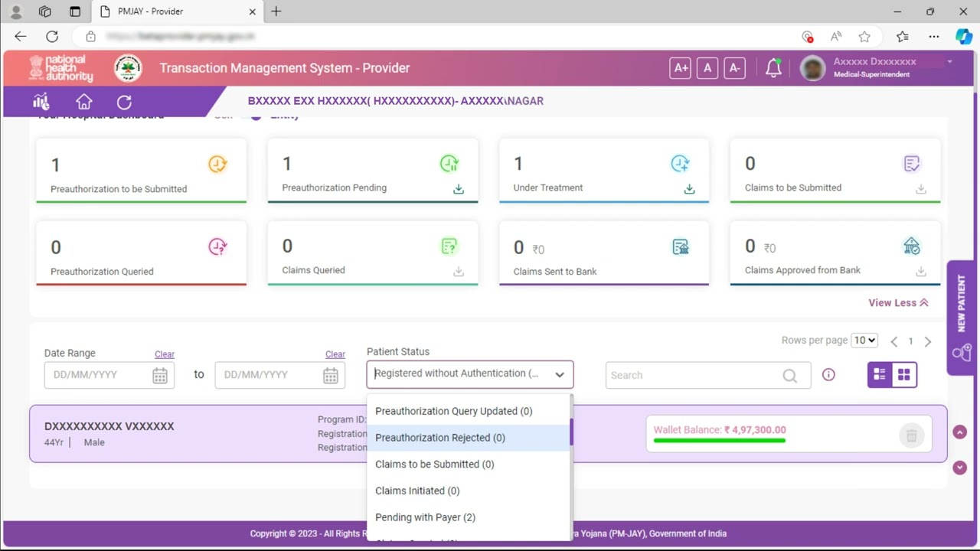This screenshot has width=980, height=551.
Task: Expand the user account menu arrow
Action: 949,61
